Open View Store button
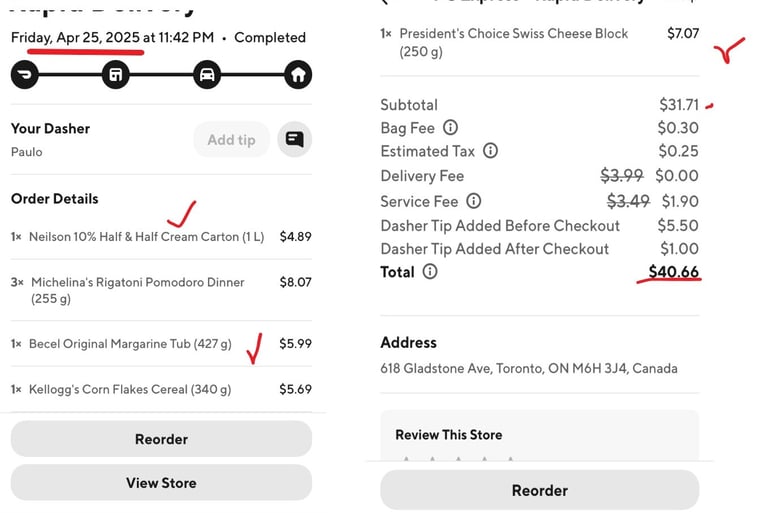Image resolution: width=768 pixels, height=513 pixels. [161, 483]
